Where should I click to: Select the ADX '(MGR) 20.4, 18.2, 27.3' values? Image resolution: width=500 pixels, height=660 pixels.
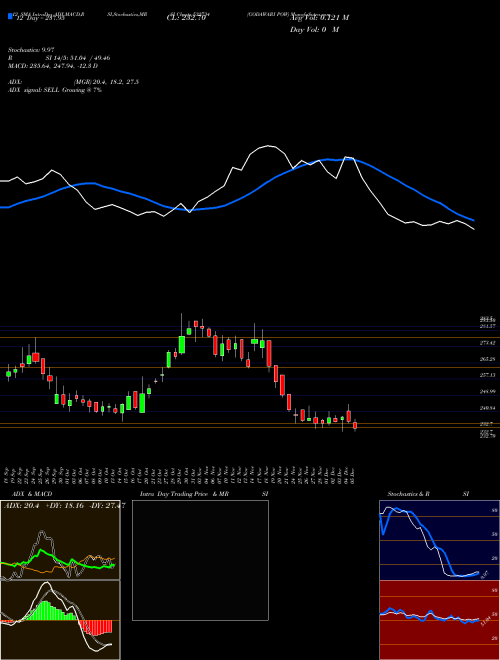point(106,82)
